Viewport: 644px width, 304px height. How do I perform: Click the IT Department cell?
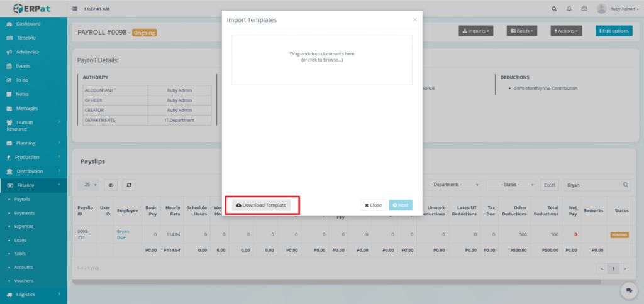coord(179,120)
